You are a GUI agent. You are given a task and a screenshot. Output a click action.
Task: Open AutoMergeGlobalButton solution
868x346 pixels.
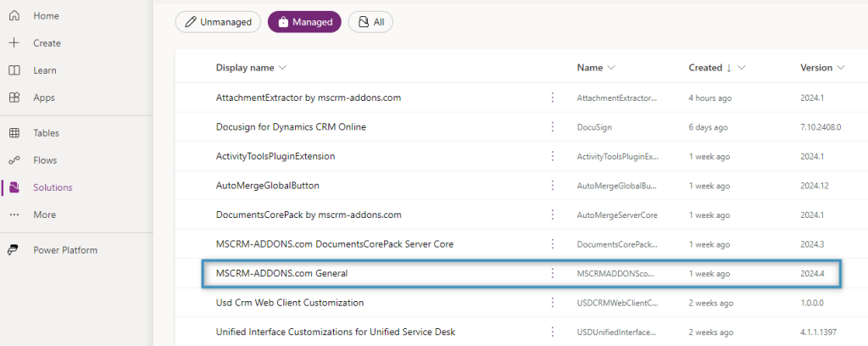coord(268,186)
